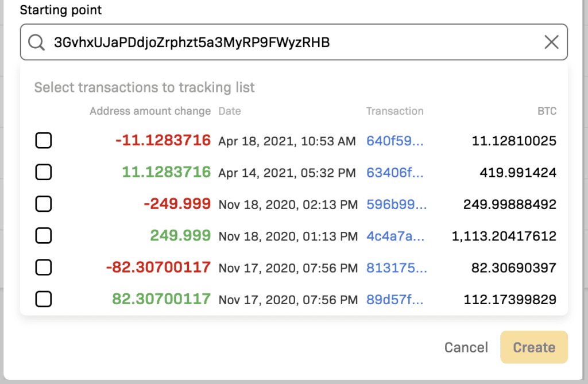
Task: View transaction 813175... details
Action: (396, 267)
